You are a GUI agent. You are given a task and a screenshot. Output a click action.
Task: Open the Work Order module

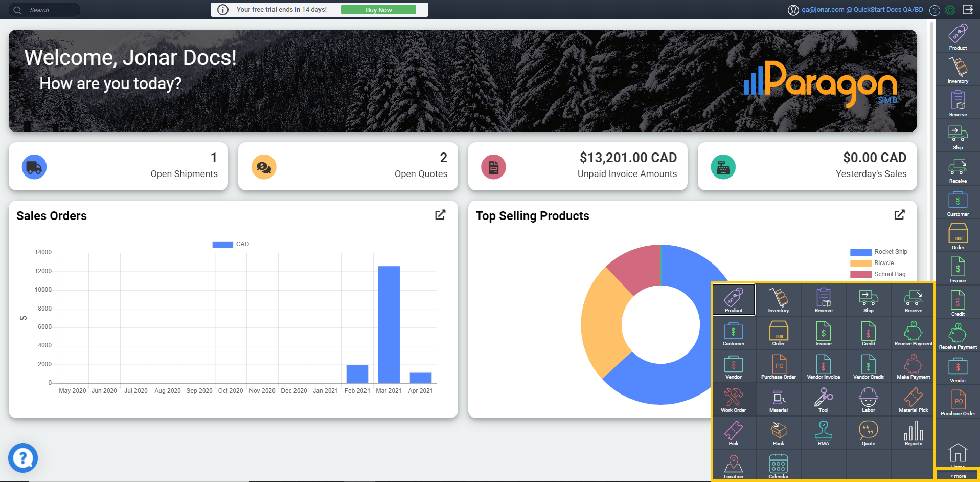[734, 399]
